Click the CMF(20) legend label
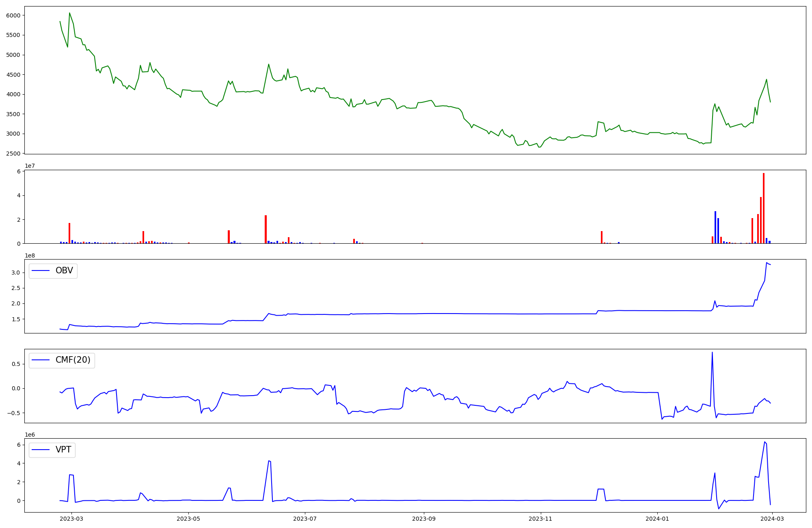This screenshot has height=528, width=812. pyautogui.click(x=73, y=360)
